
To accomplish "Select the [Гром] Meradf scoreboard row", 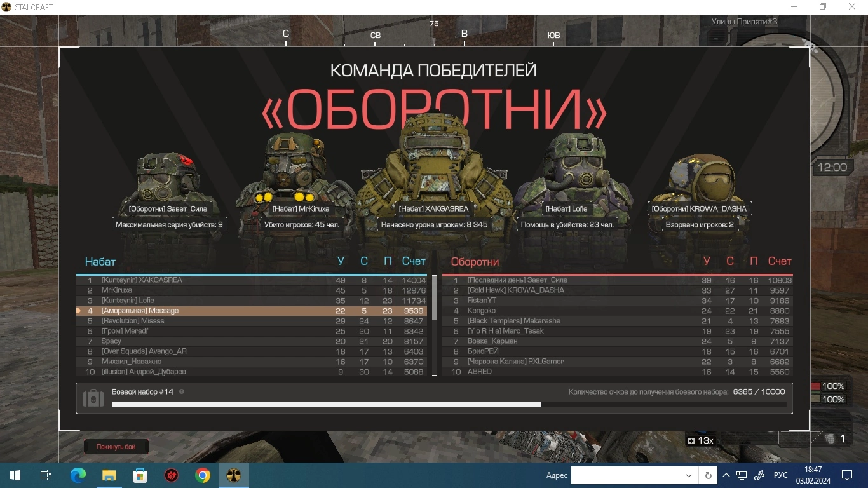I will pos(252,331).
